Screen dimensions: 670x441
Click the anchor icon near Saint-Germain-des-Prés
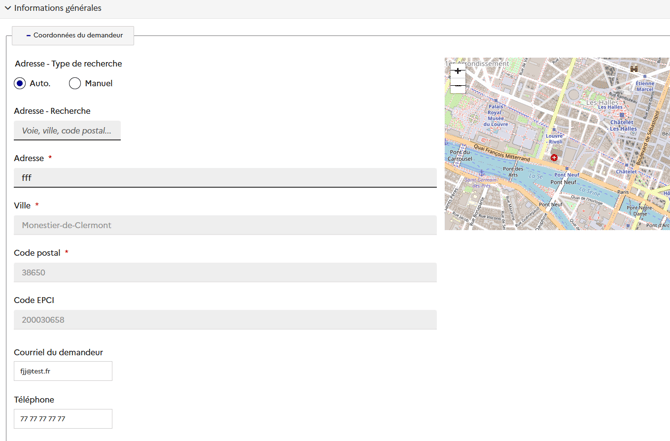482,173
